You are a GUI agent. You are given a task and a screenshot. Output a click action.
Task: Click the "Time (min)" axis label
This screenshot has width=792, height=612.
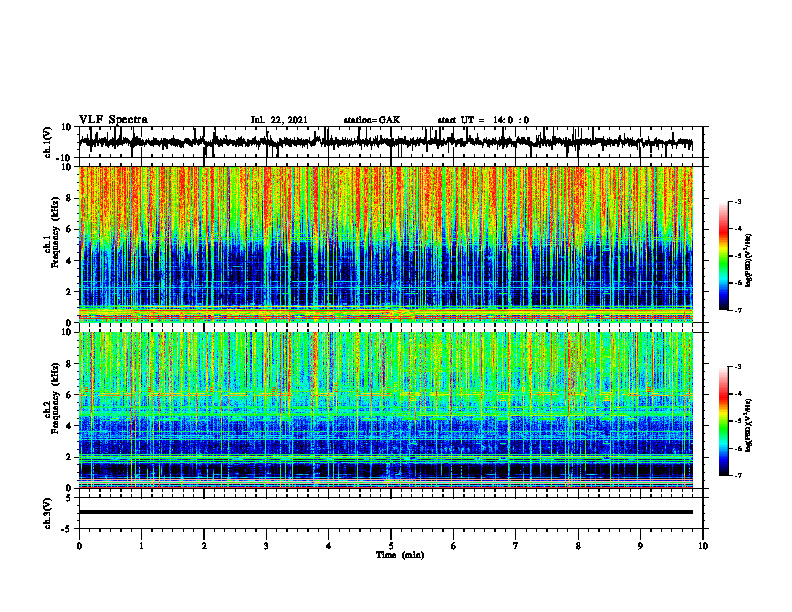click(400, 555)
